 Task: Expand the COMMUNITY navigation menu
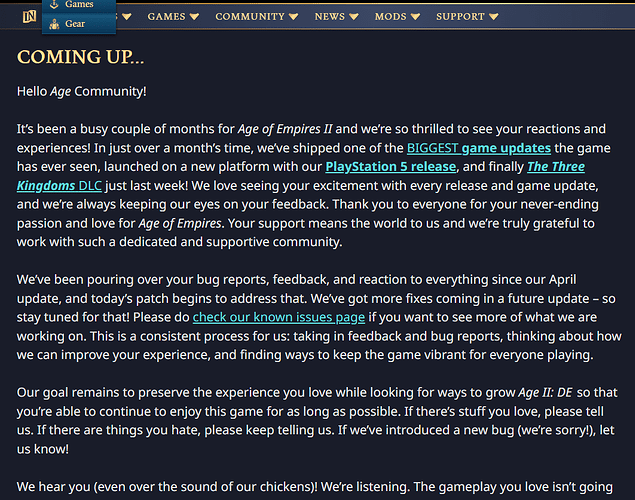coord(256,17)
